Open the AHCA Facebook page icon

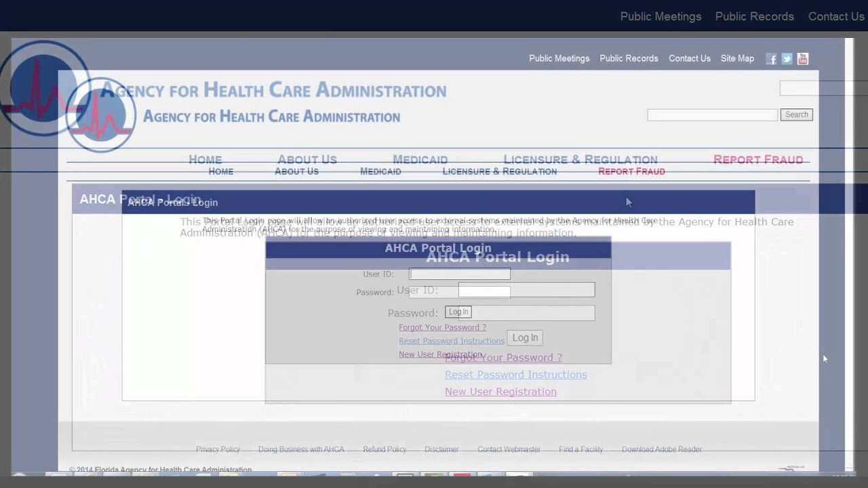coord(771,59)
